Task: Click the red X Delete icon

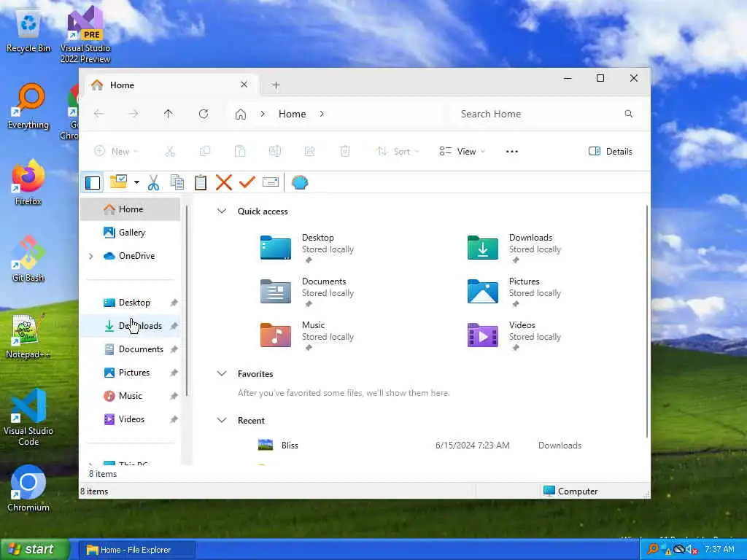Action: tap(223, 182)
